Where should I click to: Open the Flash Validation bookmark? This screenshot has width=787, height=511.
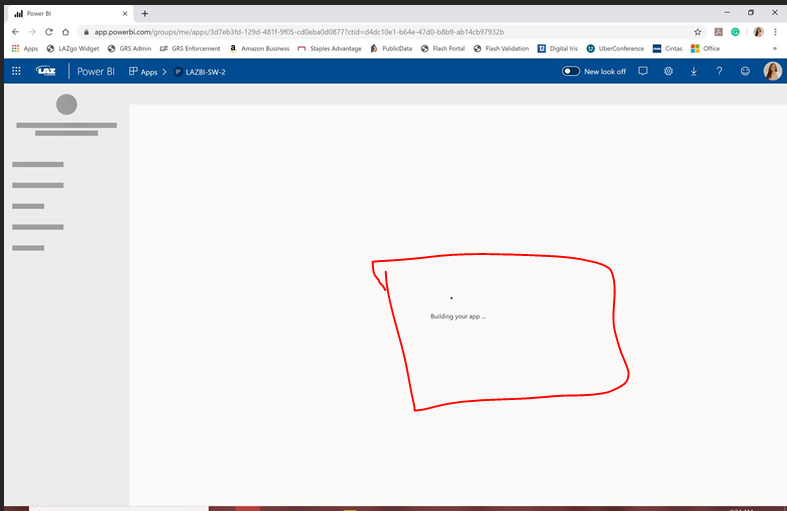501,48
